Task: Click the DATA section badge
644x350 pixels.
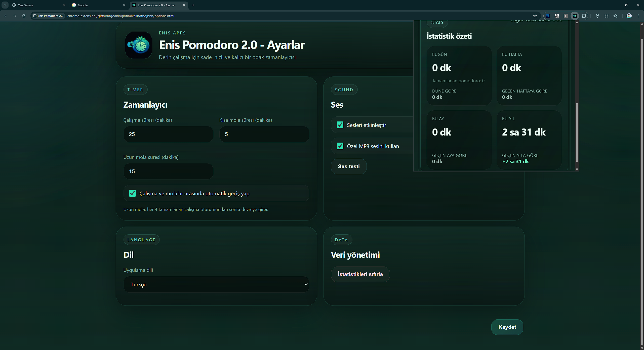Action: click(341, 240)
